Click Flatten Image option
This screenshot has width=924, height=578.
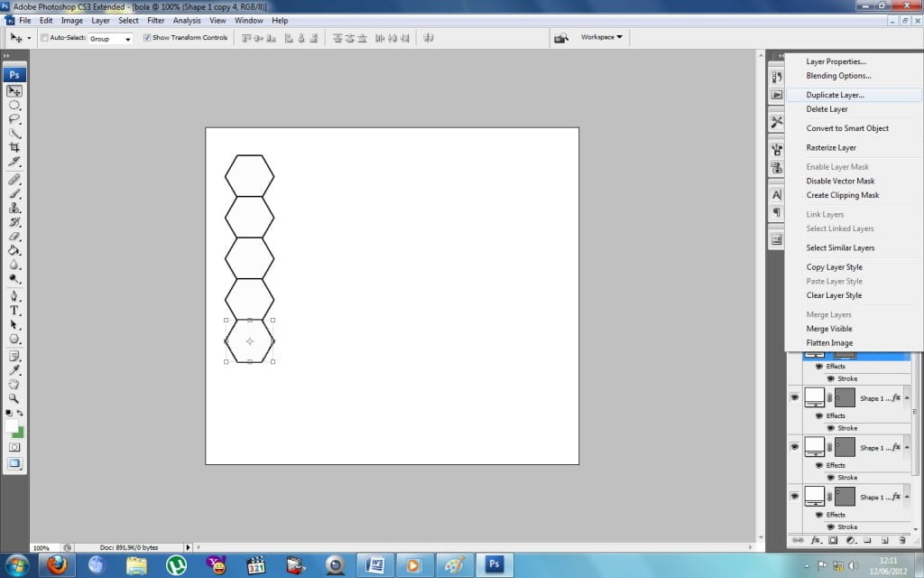click(829, 343)
